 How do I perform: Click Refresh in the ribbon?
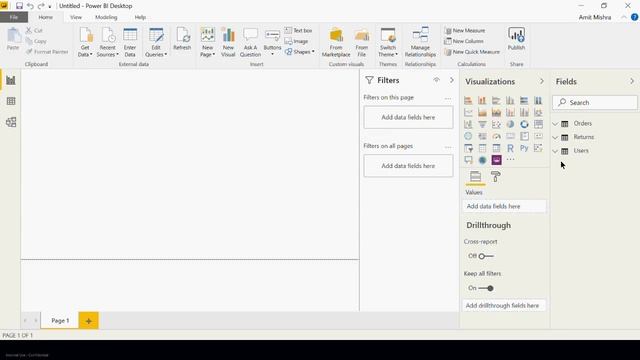coord(182,39)
